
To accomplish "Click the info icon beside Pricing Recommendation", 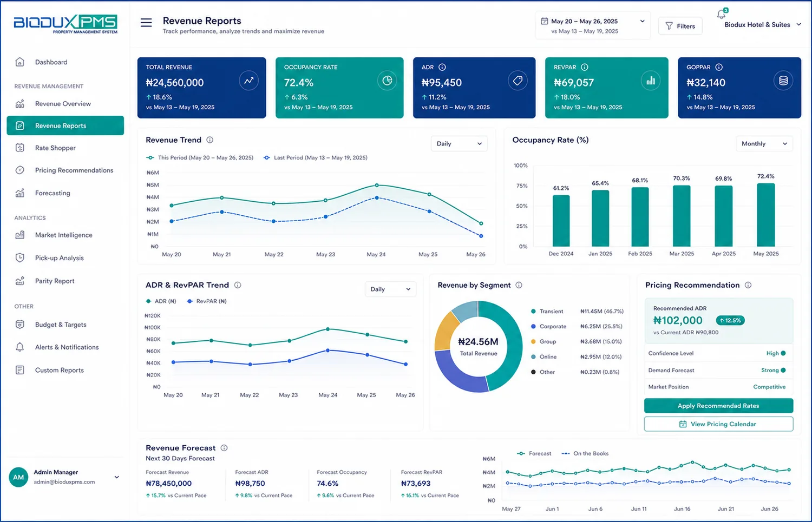I will (x=748, y=285).
